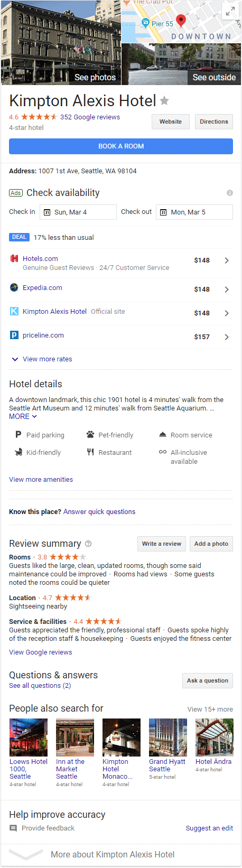
Task: Click the Directions button
Action: 214,122
